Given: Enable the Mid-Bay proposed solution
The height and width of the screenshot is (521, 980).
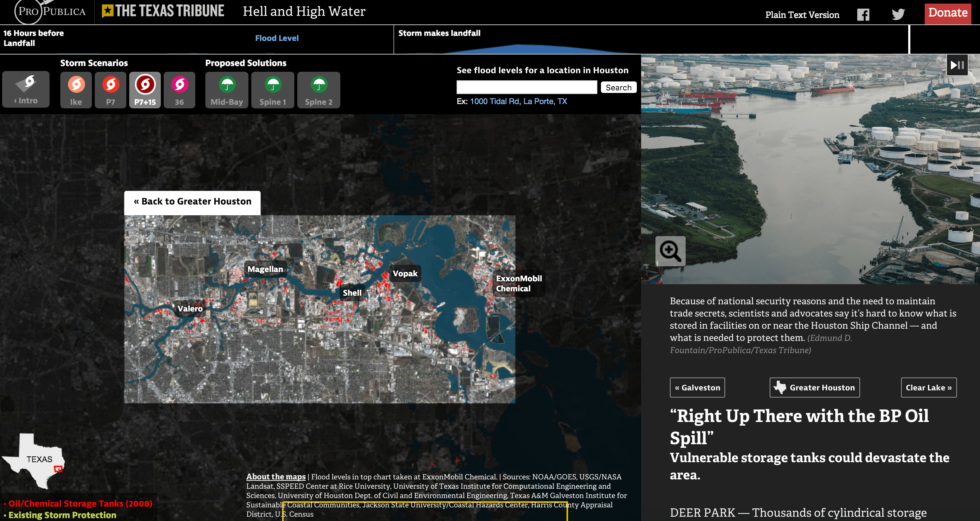Looking at the screenshot, I should tap(227, 90).
